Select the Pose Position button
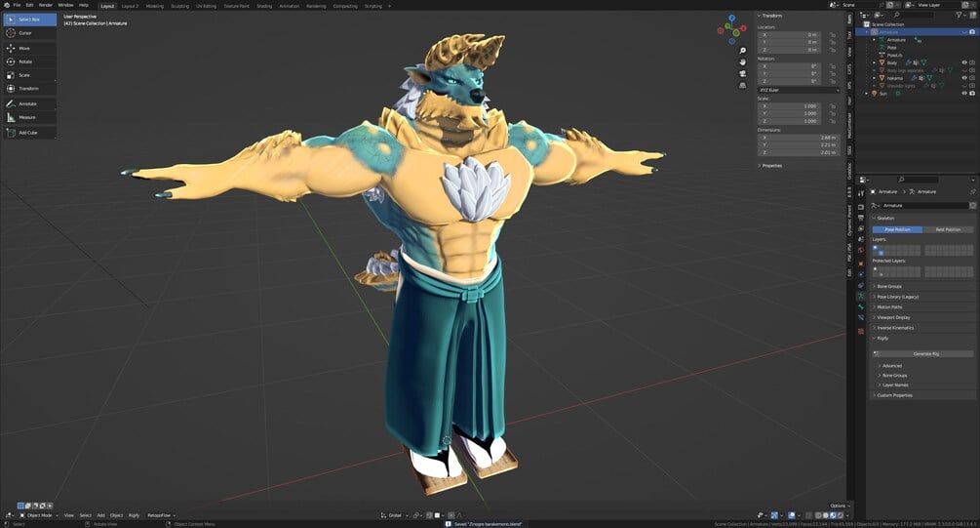This screenshot has height=528, width=980. point(897,229)
